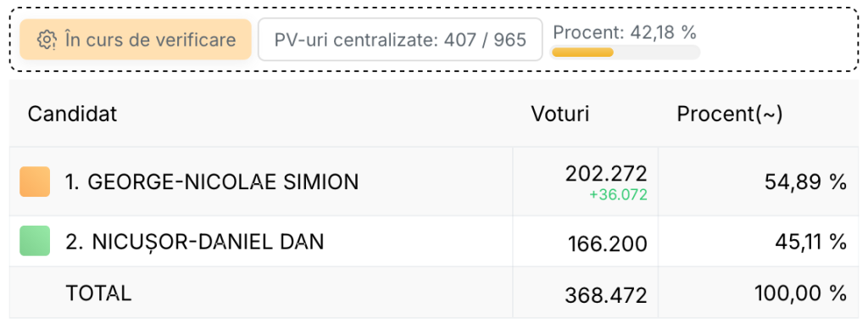This screenshot has height=324, width=868.
Task: Click the Procent: 42,18 % label
Action: pyautogui.click(x=625, y=33)
